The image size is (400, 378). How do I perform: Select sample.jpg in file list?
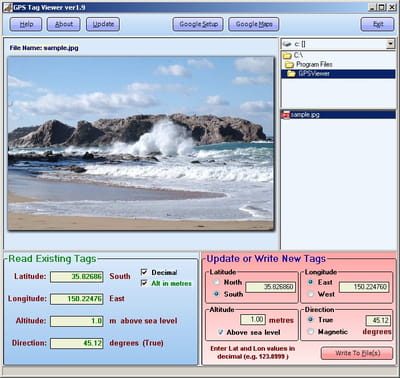point(338,115)
